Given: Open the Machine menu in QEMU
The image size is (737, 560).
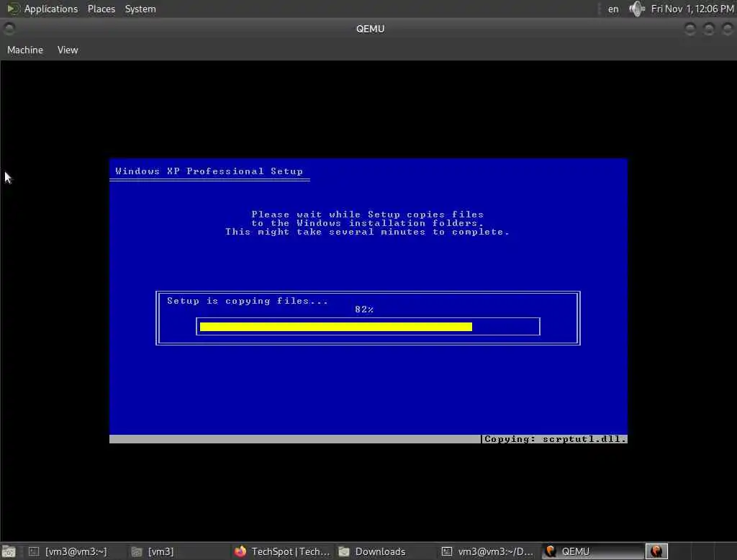Looking at the screenshot, I should [25, 50].
